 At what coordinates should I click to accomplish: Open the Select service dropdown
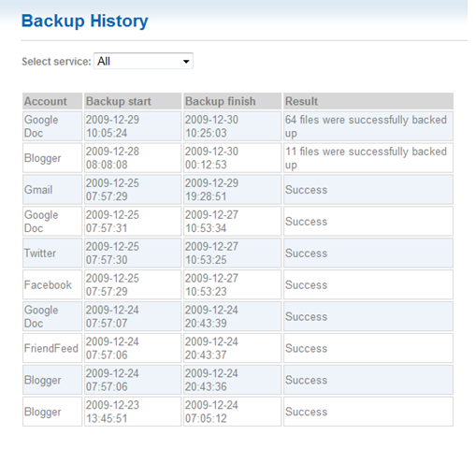pos(143,61)
